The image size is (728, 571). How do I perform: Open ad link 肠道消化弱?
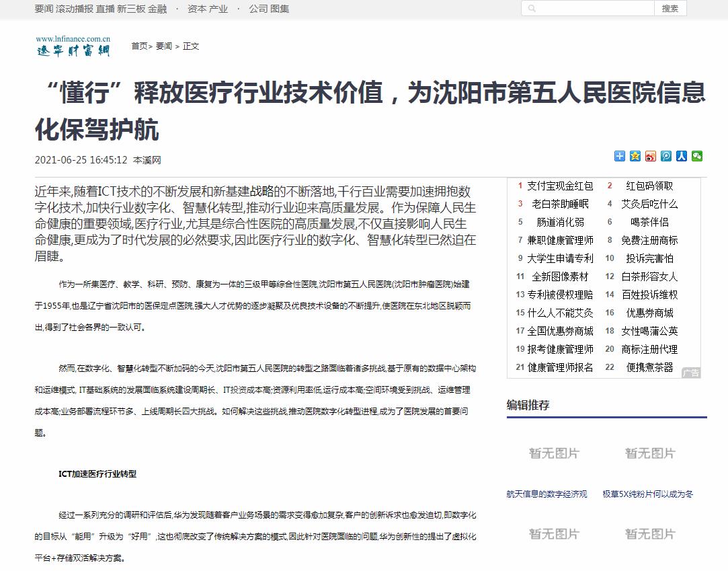560,222
